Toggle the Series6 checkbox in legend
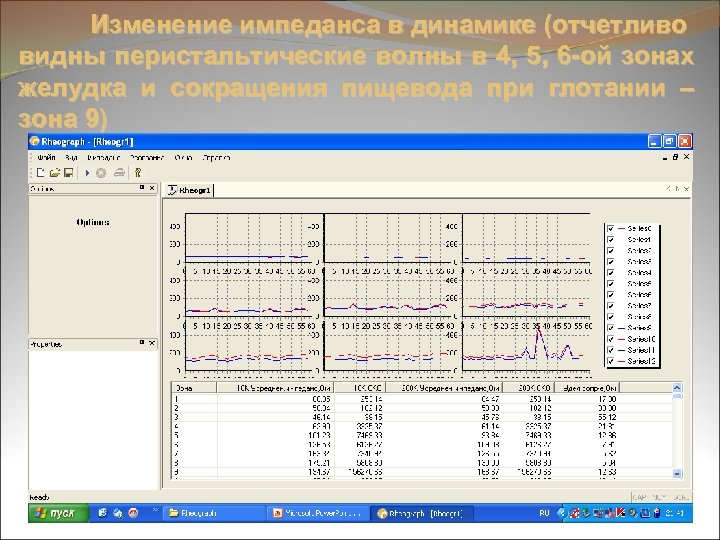This screenshot has width=720, height=540. [611, 294]
